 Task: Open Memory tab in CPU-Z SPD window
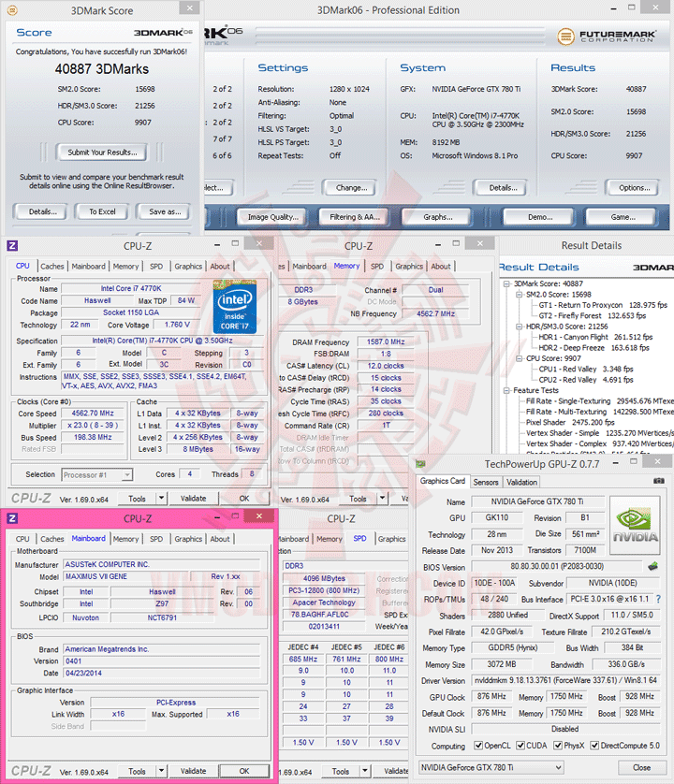tap(329, 539)
